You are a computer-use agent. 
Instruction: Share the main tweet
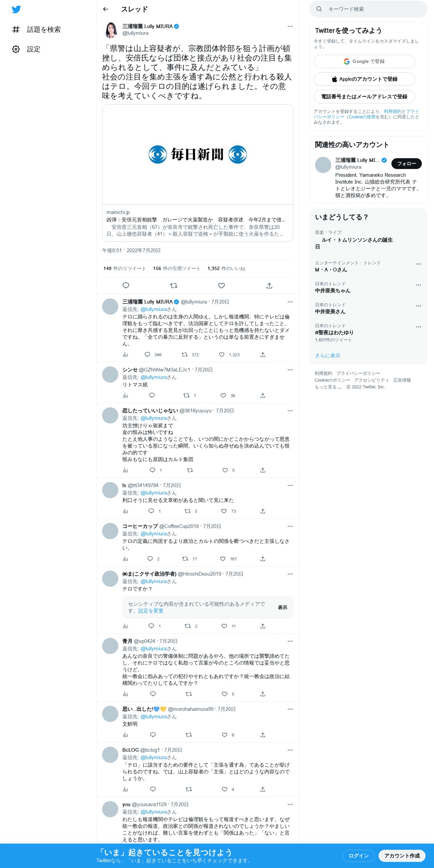point(269,286)
